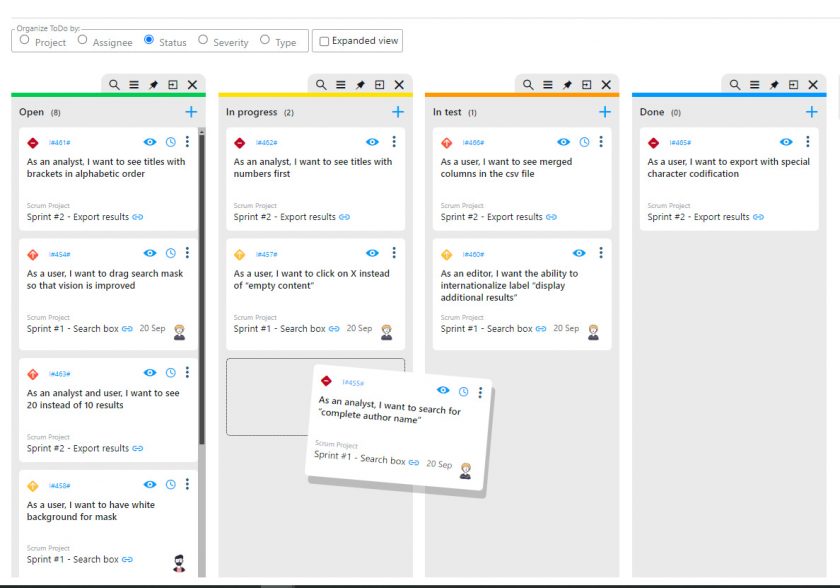Screen dimensions: 840x588
Task: Open the hamburger menu on the Open column
Action: click(133, 84)
